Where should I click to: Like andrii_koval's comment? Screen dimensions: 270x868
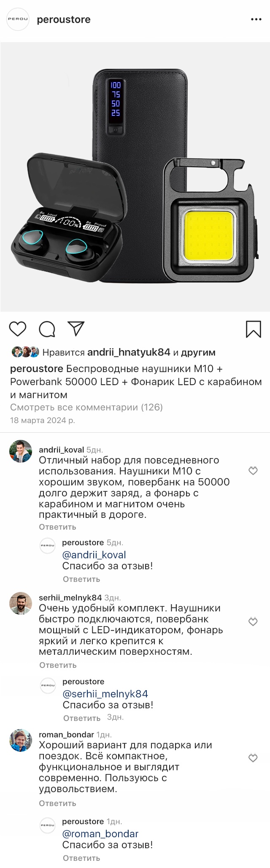(253, 471)
